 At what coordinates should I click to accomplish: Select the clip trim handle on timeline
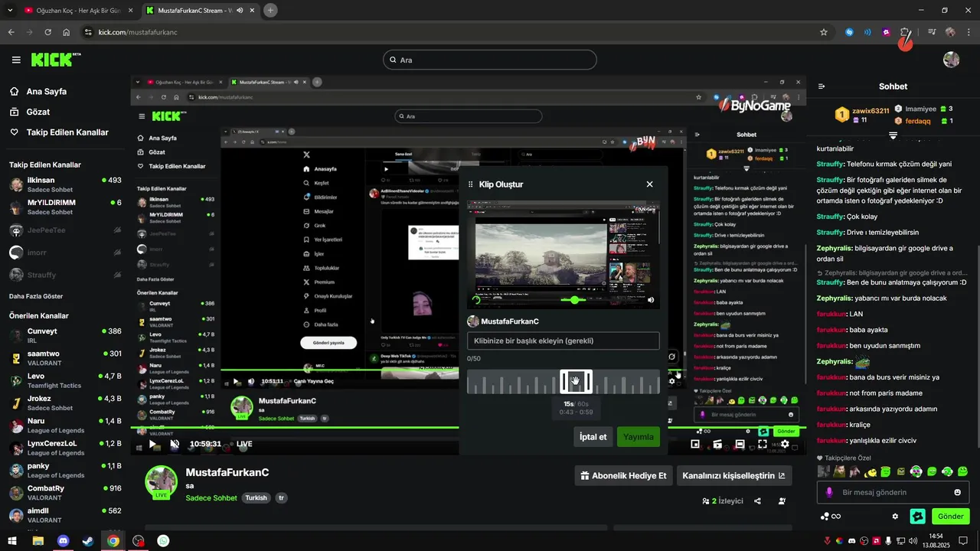[576, 381]
